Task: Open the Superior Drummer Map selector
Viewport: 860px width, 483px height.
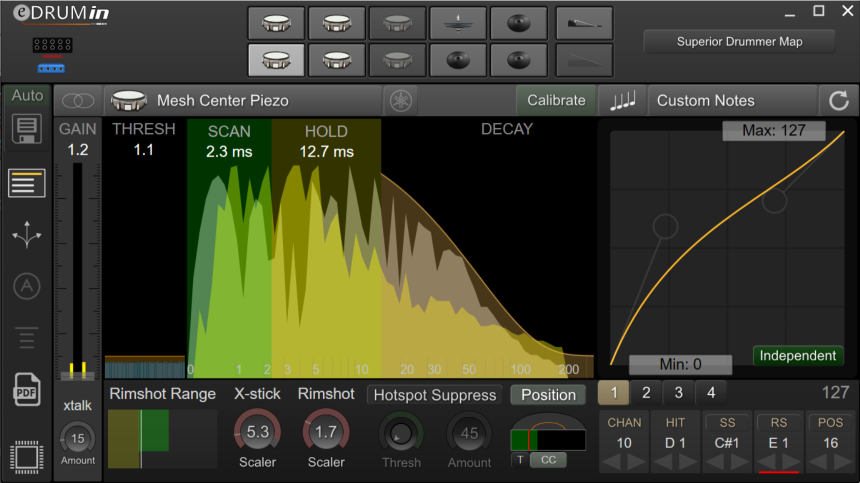Action: click(739, 42)
